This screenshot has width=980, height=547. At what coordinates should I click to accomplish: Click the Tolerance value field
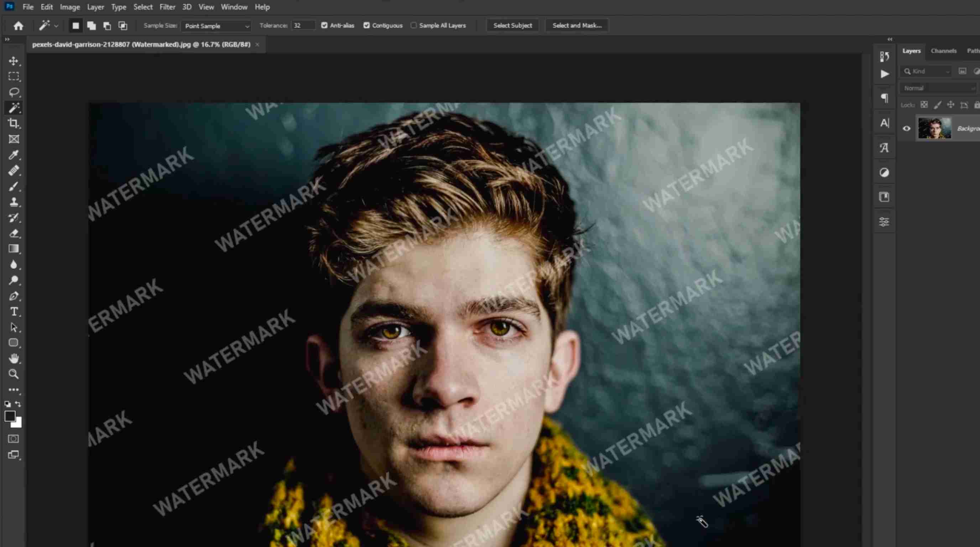point(303,26)
